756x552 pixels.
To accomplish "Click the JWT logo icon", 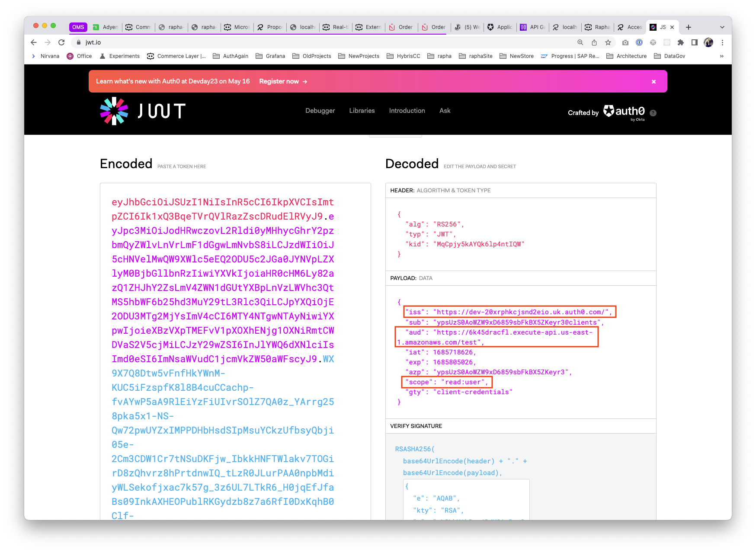I will click(114, 111).
